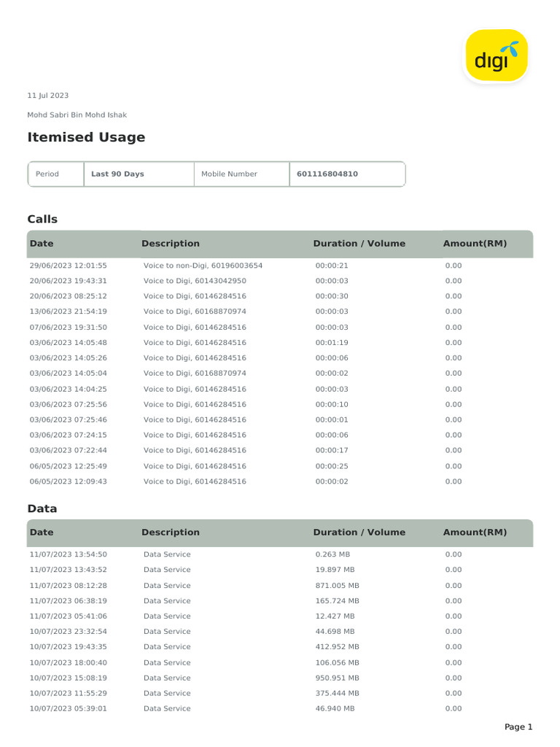Click the Data table 'Duration / Volume' header
The height and width of the screenshot is (747, 560).
coord(359,532)
